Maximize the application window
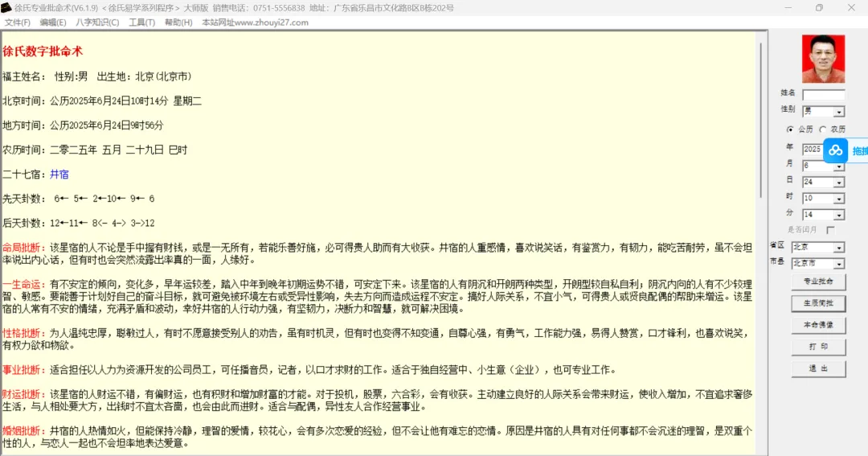Viewport: 868px width, 456px height. pyautogui.click(x=819, y=8)
